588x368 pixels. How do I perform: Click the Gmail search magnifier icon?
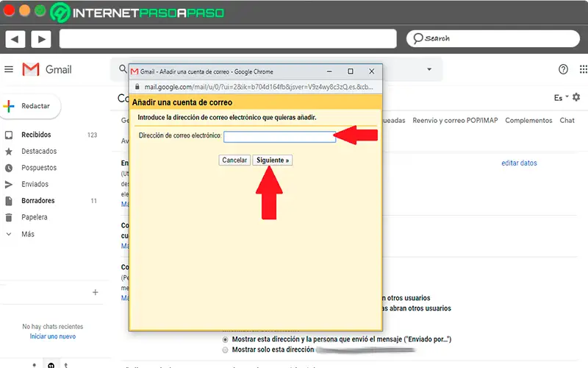click(123, 68)
